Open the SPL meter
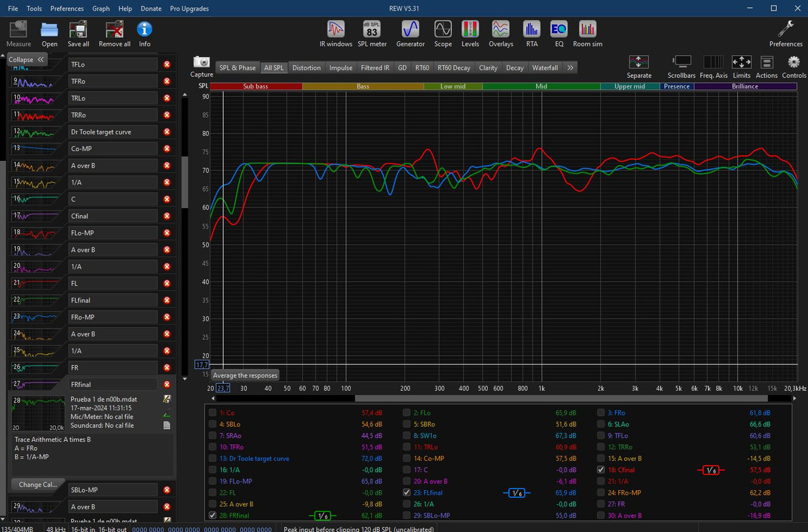This screenshot has height=532, width=808. click(x=372, y=33)
